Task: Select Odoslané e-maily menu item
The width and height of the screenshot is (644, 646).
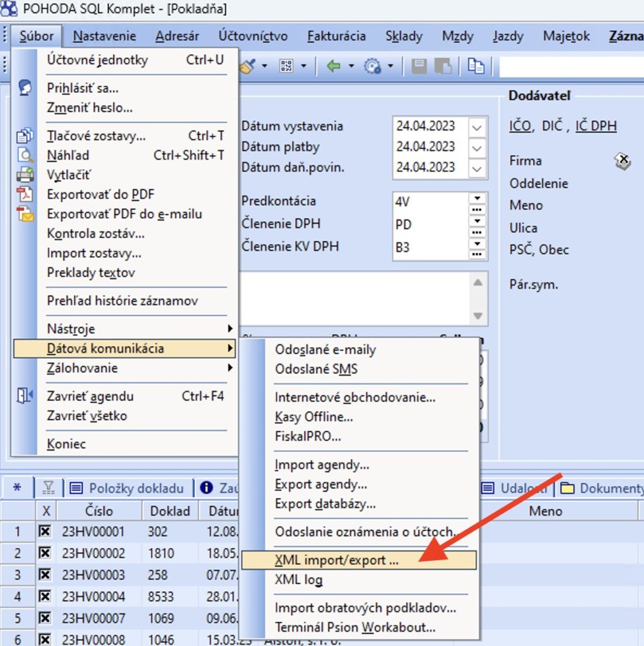Action: 358,349
